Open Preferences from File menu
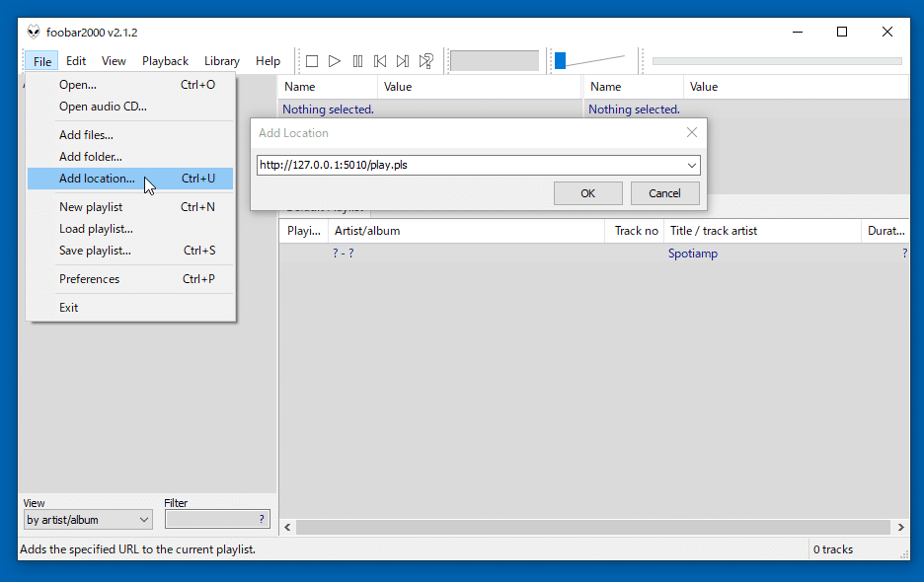Viewport: 924px width, 582px height. 130,279
